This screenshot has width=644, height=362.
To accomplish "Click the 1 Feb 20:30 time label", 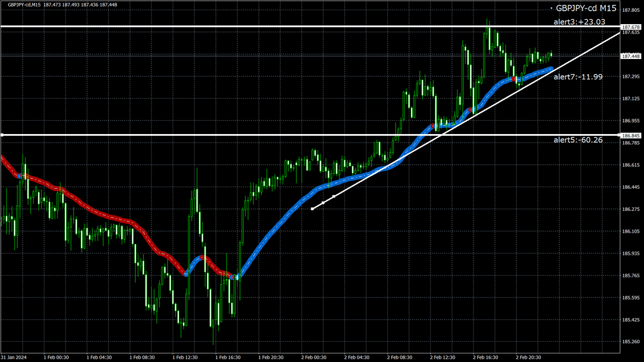I will [270, 357].
